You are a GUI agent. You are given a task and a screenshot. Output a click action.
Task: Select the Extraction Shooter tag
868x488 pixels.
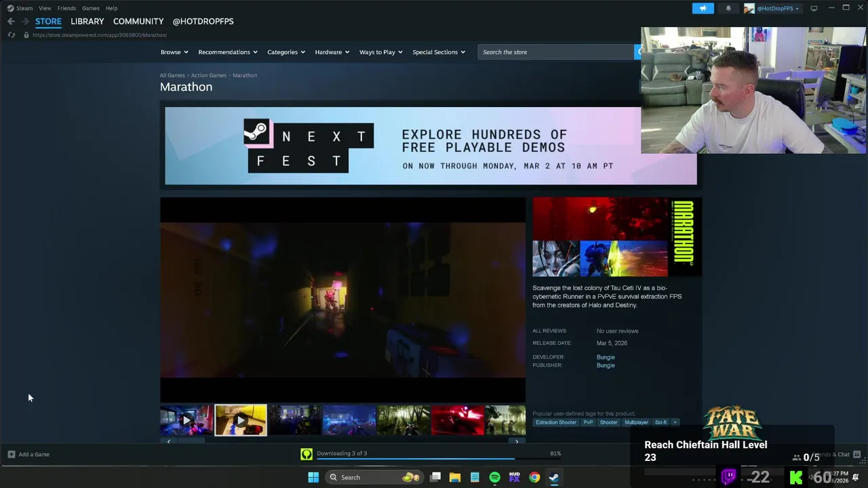(x=556, y=422)
